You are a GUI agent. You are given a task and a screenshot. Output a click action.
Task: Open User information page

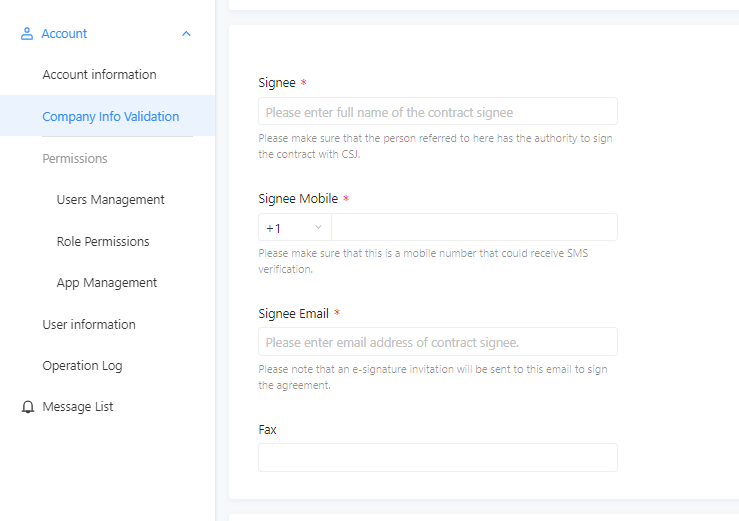pyautogui.click(x=89, y=324)
